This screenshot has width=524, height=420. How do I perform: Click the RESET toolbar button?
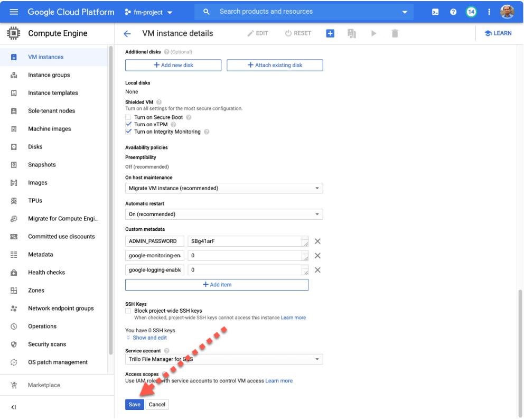coord(298,33)
